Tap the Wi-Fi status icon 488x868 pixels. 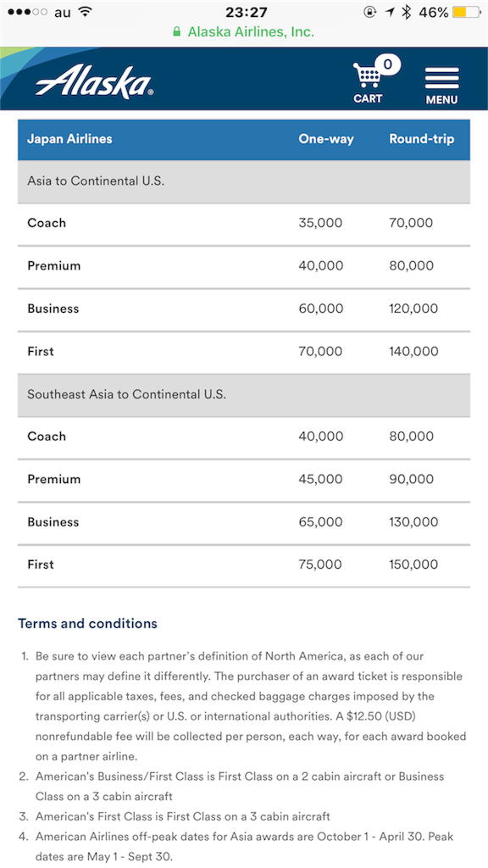click(x=85, y=12)
